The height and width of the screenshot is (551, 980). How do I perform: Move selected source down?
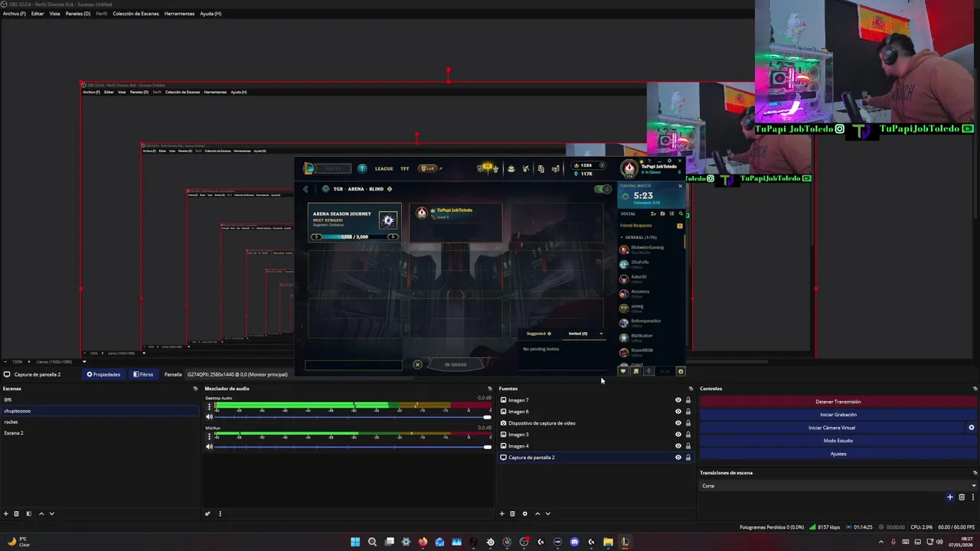[547, 514]
